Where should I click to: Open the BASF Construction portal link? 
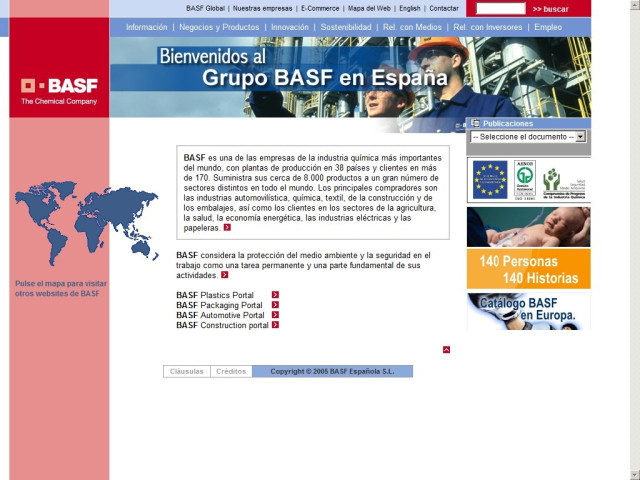[x=222, y=325]
